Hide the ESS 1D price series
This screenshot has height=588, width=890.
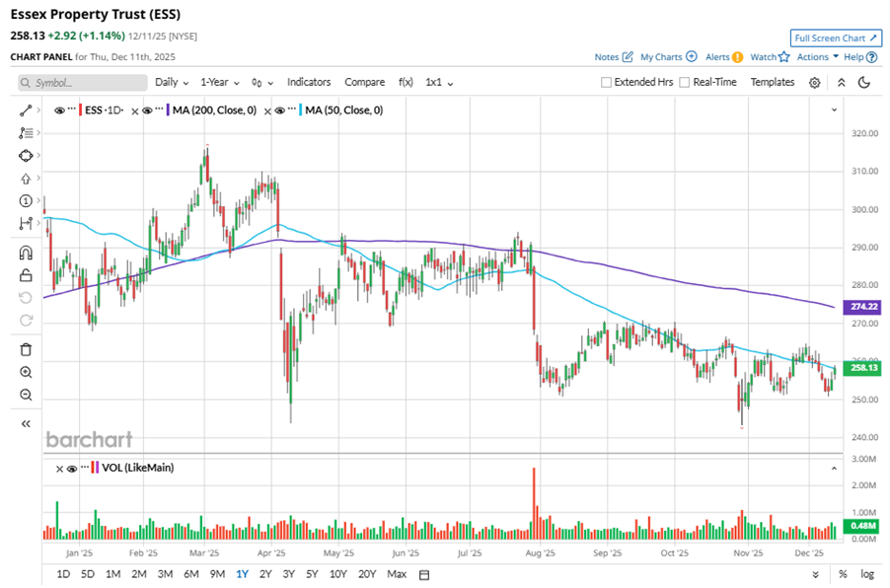pos(59,110)
